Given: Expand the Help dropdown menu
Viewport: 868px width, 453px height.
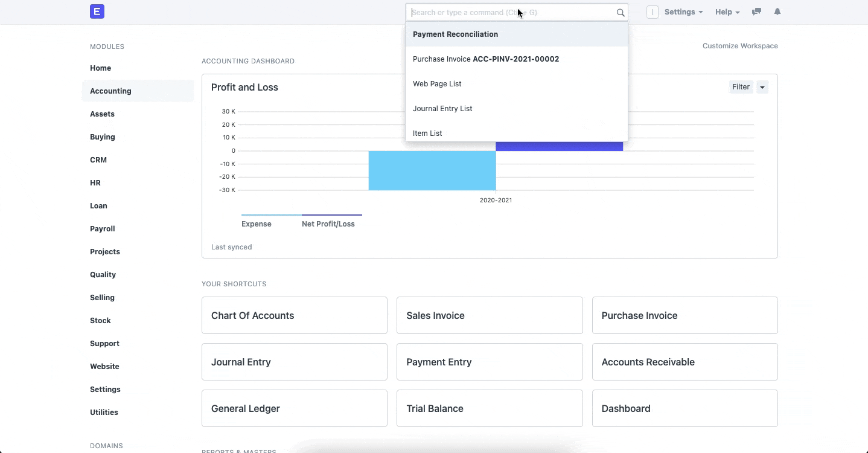Looking at the screenshot, I should (x=727, y=12).
